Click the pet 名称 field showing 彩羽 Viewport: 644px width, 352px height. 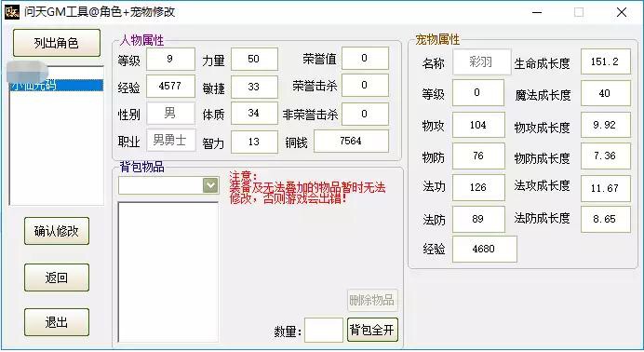pyautogui.click(x=482, y=62)
